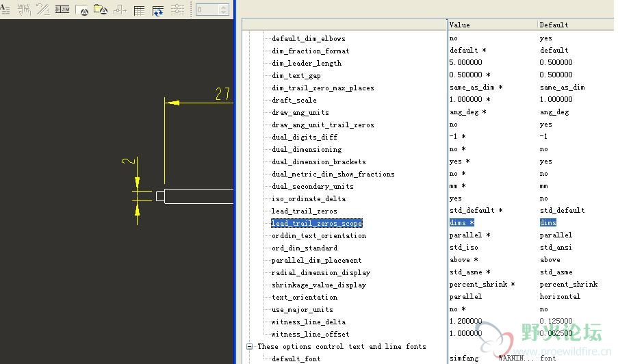Click the yes value of iso_ordinate_delta
618x364 pixels.
point(455,198)
